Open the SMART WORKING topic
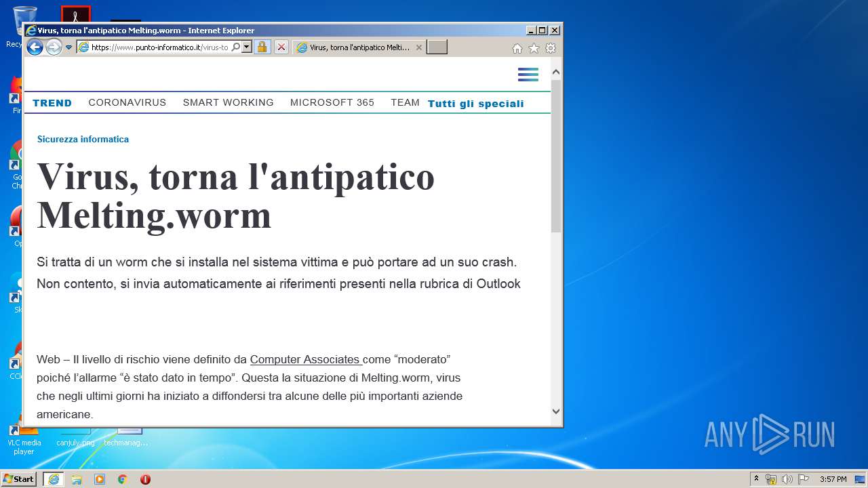 click(229, 102)
